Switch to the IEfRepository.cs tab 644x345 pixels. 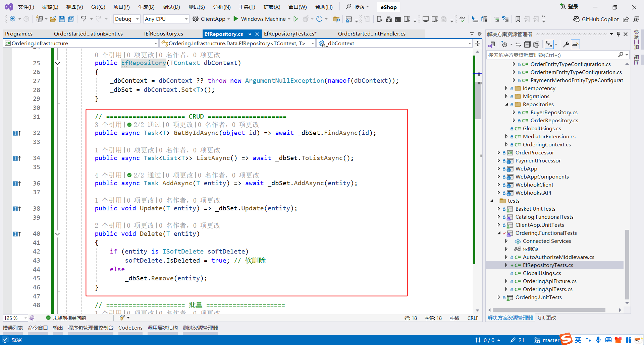163,34
